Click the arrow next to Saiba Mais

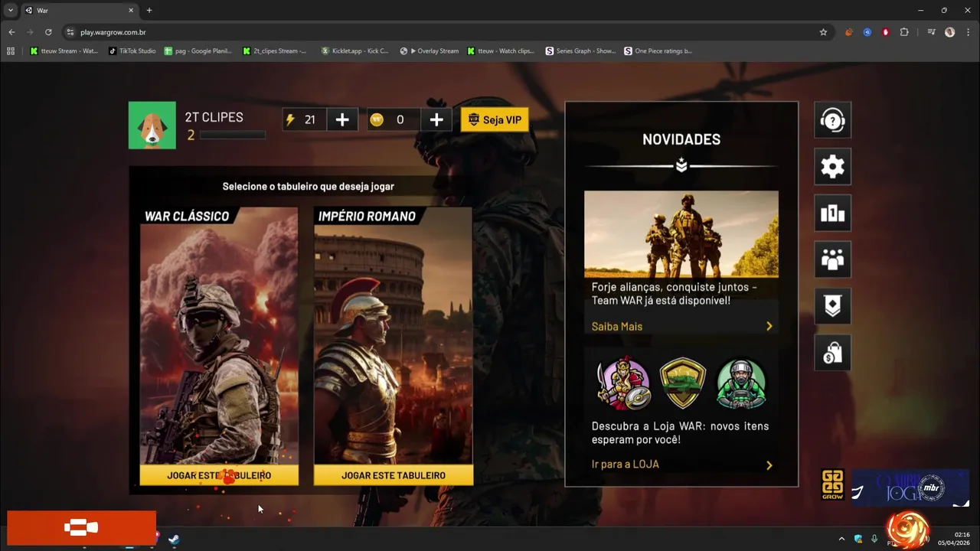click(x=769, y=327)
